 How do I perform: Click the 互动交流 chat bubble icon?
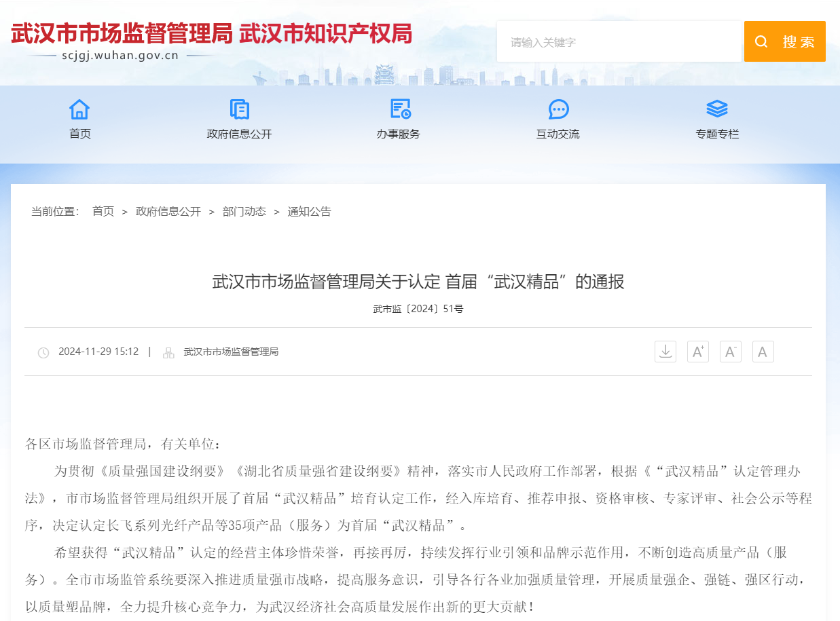coord(558,109)
